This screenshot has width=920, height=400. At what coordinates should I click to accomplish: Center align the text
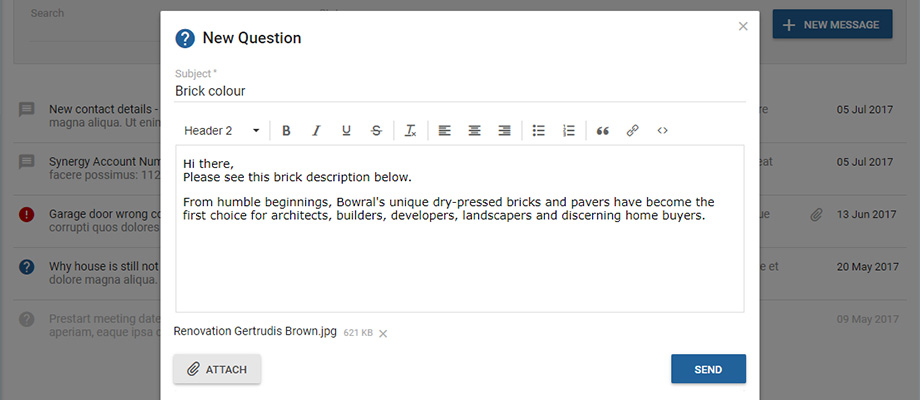[x=475, y=131]
